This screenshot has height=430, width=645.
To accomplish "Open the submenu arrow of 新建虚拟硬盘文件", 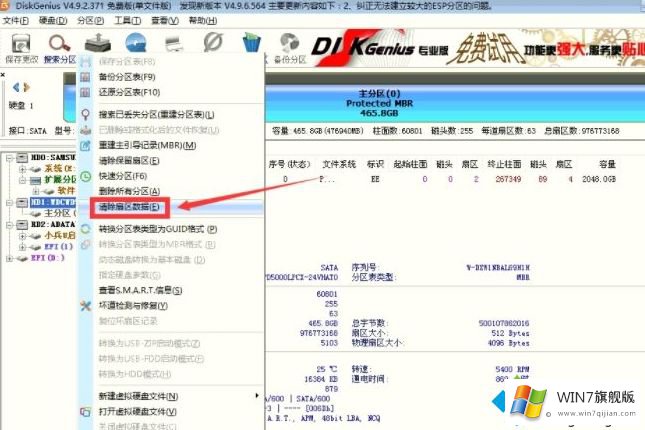I will pos(257,396).
